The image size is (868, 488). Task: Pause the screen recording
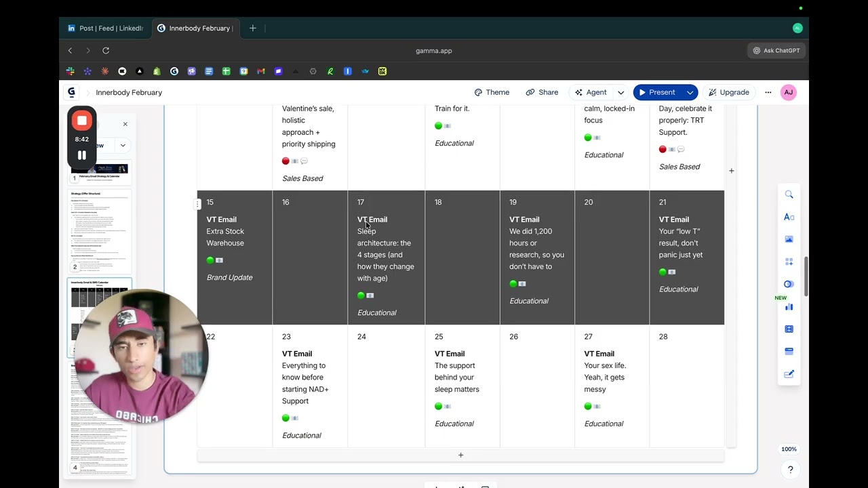point(82,155)
